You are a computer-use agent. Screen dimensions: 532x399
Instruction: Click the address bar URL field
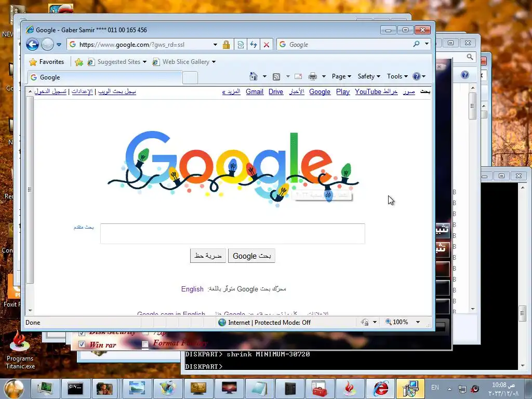pyautogui.click(x=144, y=45)
